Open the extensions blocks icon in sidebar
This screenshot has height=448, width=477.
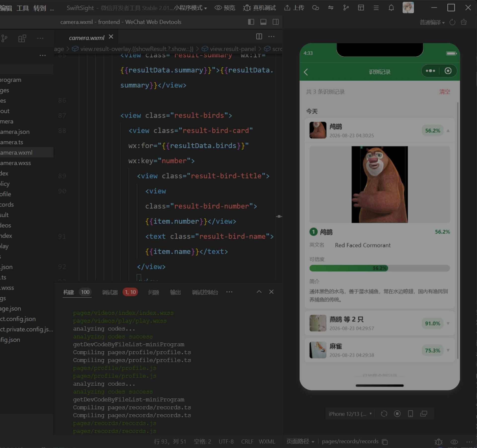tap(22, 39)
